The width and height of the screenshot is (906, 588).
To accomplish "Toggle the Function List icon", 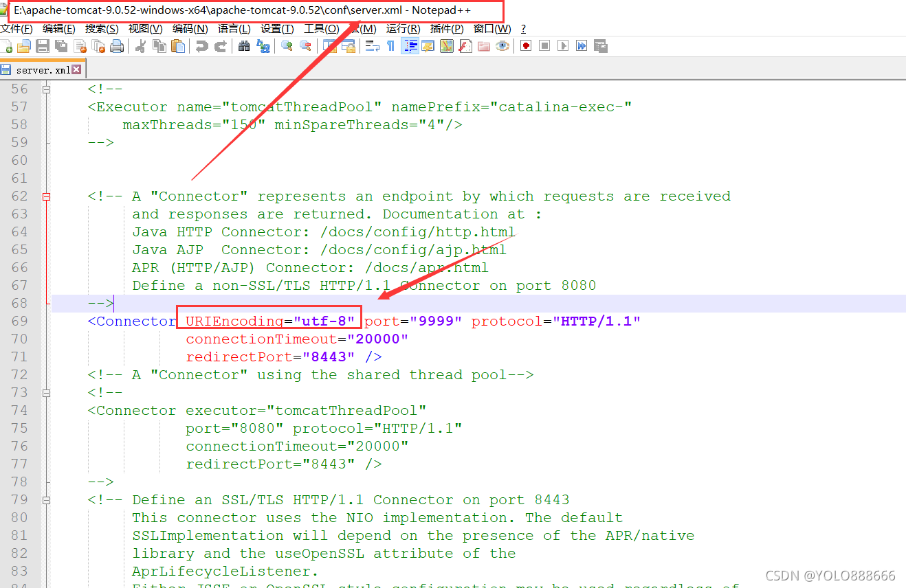I will [465, 47].
